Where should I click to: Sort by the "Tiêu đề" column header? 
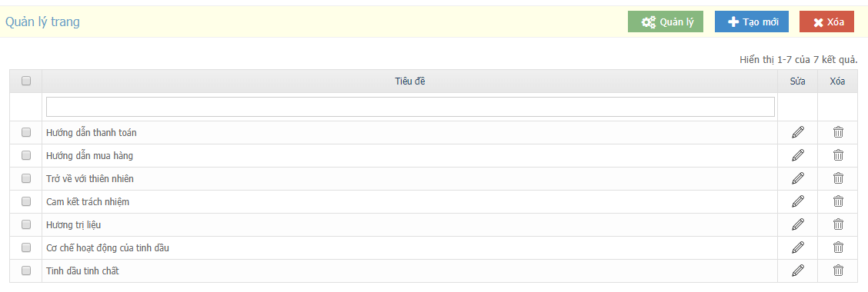410,81
